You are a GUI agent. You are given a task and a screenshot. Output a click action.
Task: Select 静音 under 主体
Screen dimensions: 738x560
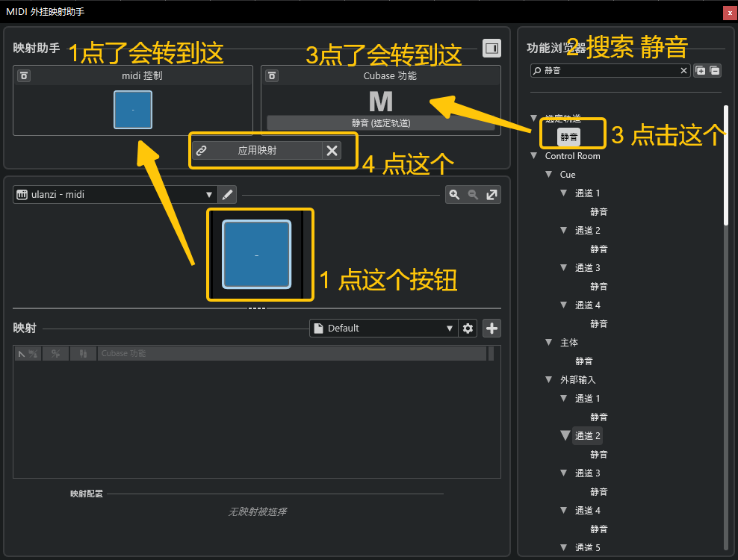pyautogui.click(x=583, y=361)
